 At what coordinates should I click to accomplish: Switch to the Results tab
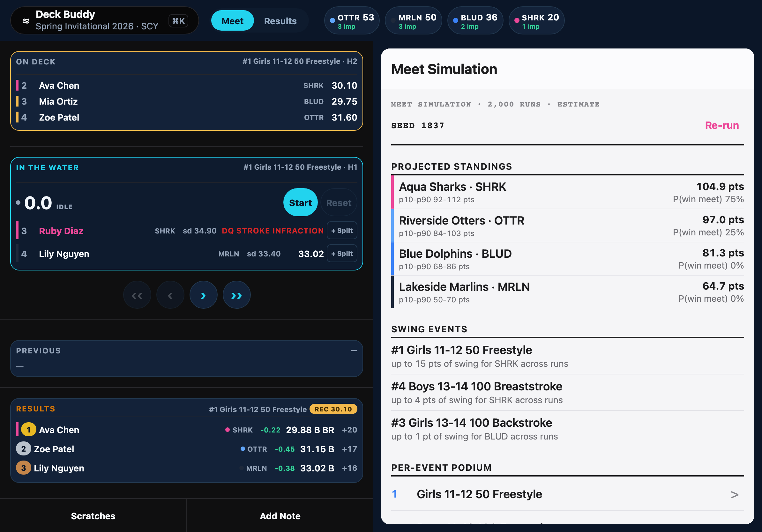[x=280, y=21]
